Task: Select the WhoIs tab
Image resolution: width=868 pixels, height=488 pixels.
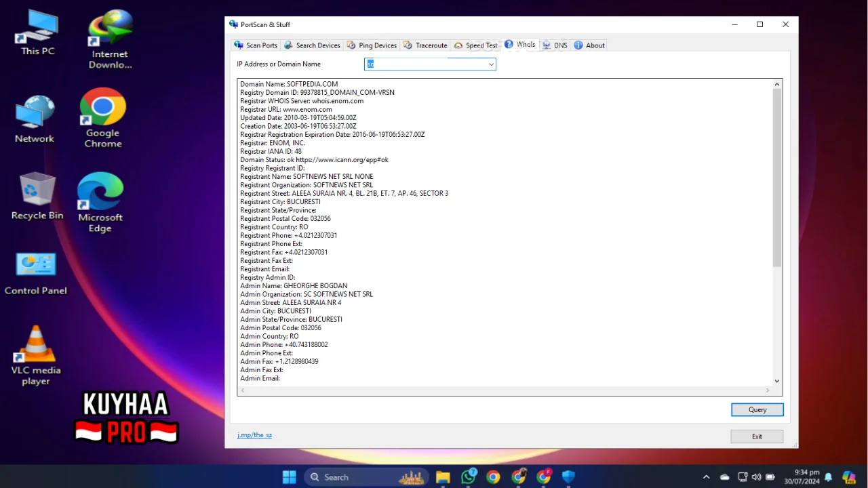Action: (520, 44)
